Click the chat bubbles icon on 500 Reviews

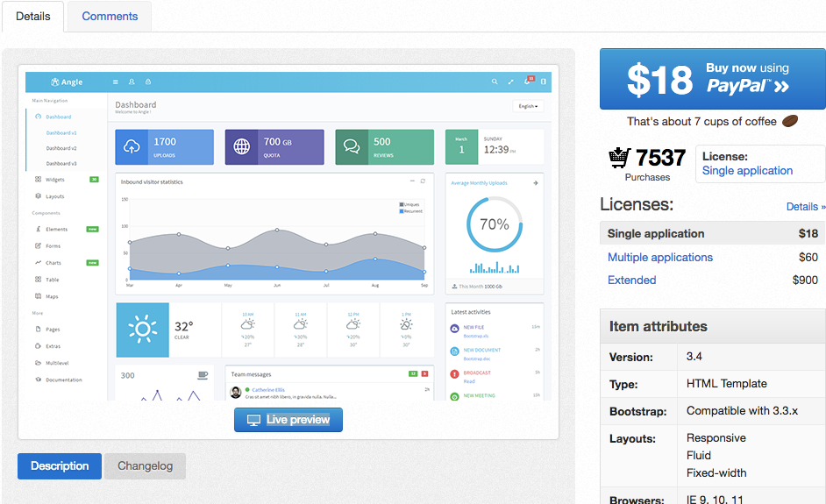point(352,146)
